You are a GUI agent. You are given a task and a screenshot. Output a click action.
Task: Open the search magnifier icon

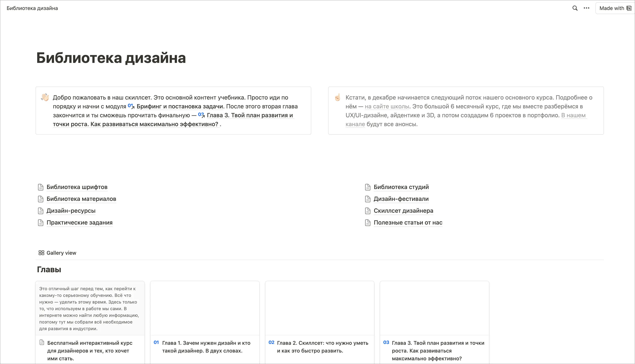coord(575,8)
